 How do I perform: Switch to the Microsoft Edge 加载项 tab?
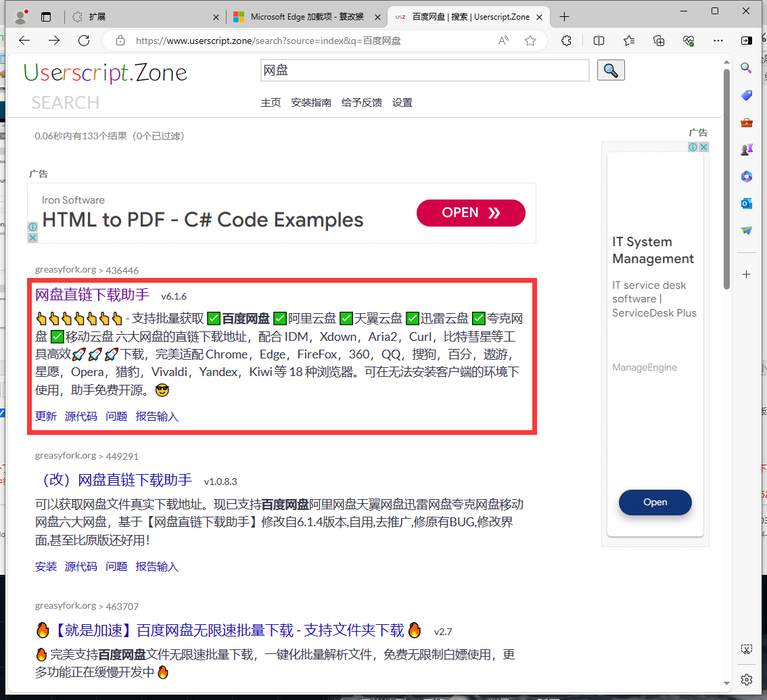[307, 17]
